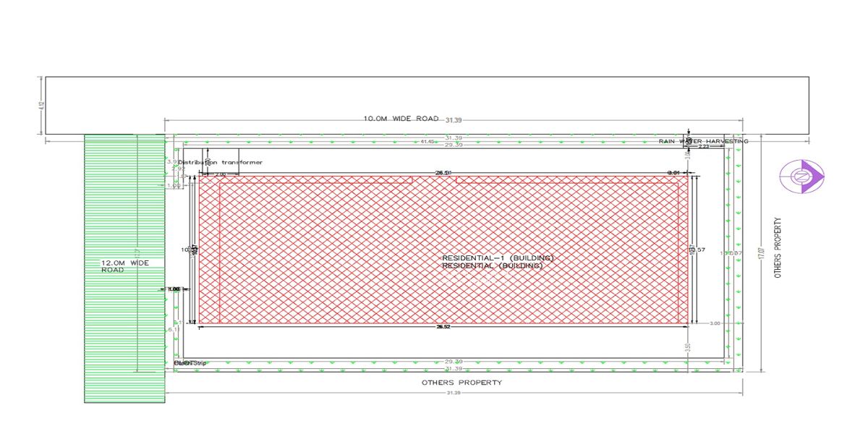Click the "Distribution transformer" label
Viewport: 868px width, 434px height.
point(221,163)
